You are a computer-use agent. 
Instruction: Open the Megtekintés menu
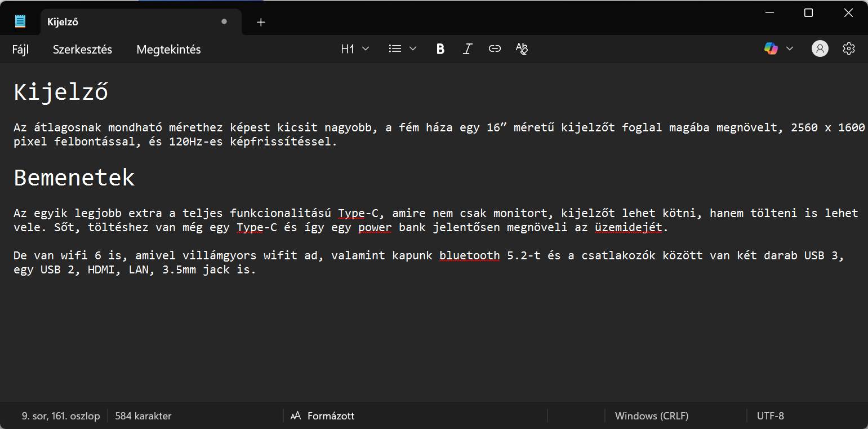(168, 50)
